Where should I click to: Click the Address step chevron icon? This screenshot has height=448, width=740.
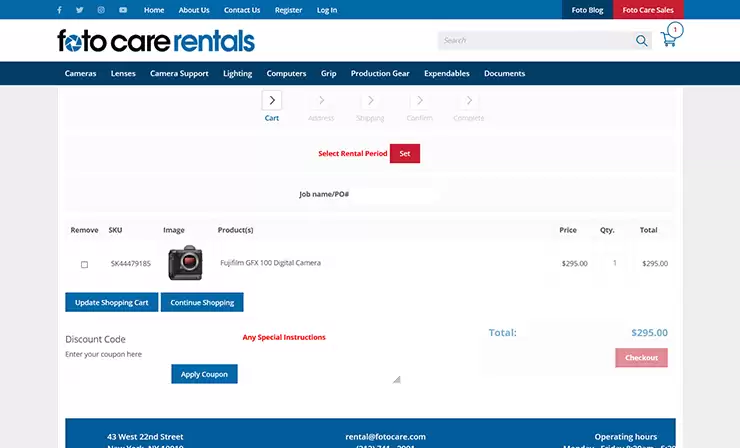coord(321,100)
